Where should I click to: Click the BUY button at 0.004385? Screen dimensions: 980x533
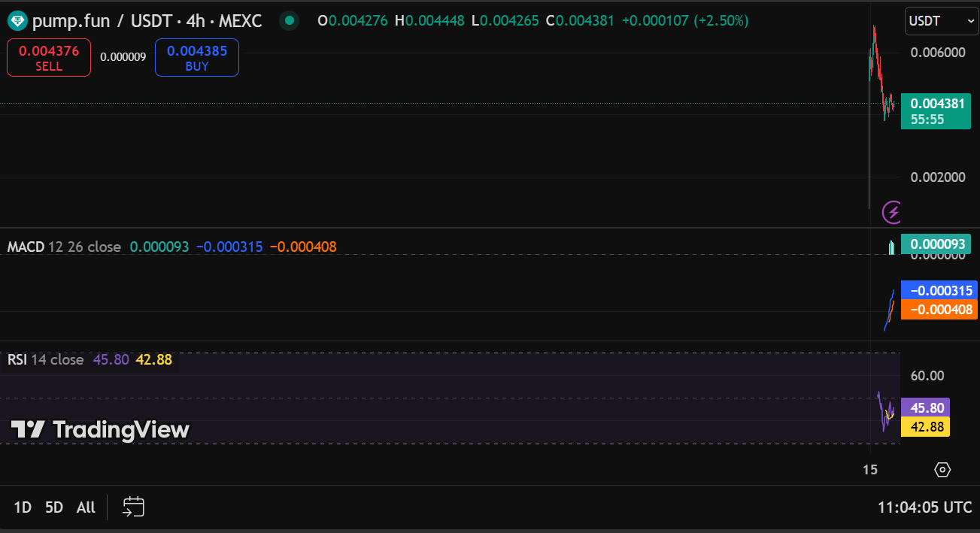(x=197, y=58)
